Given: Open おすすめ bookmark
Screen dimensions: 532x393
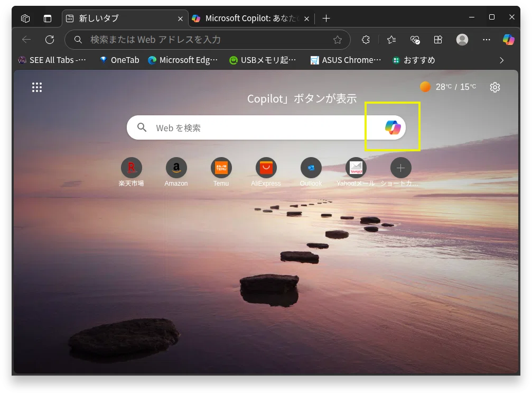Looking at the screenshot, I should [413, 60].
